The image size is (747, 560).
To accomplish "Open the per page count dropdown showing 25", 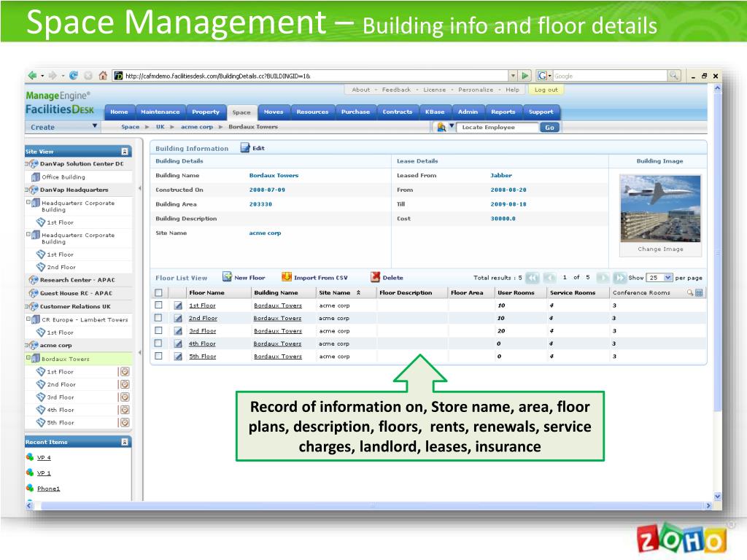I will pos(659,277).
